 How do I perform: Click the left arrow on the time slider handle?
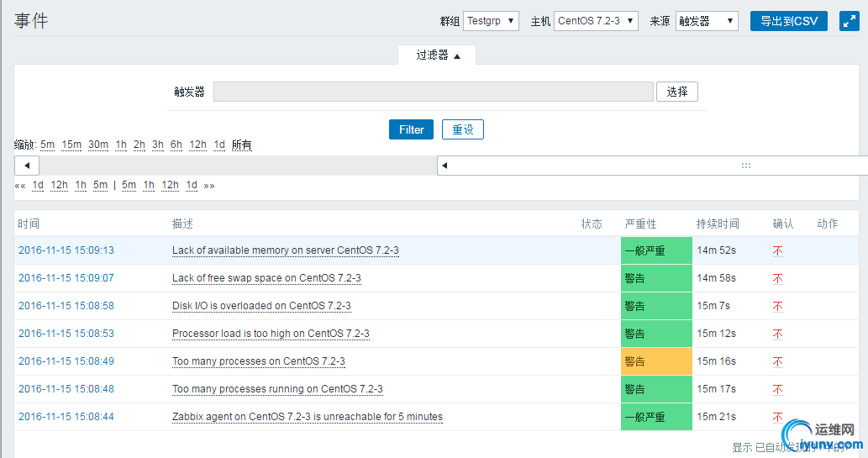pos(445,166)
